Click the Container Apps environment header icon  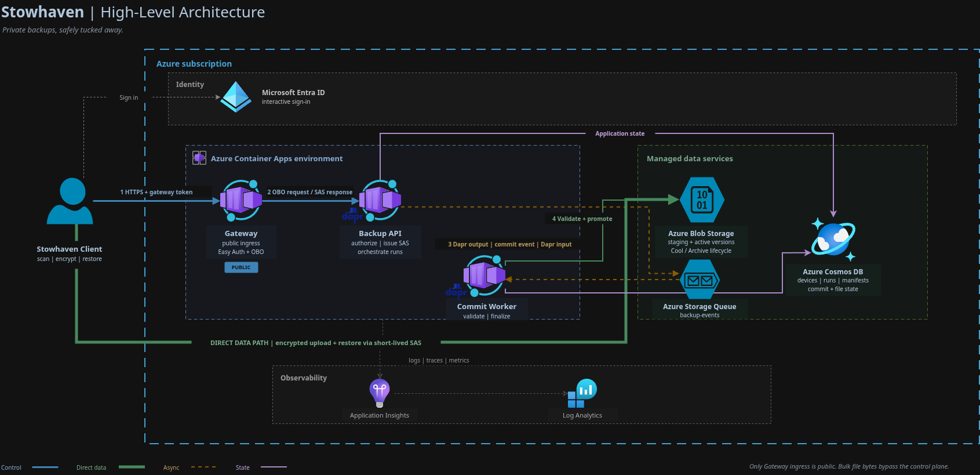199,158
